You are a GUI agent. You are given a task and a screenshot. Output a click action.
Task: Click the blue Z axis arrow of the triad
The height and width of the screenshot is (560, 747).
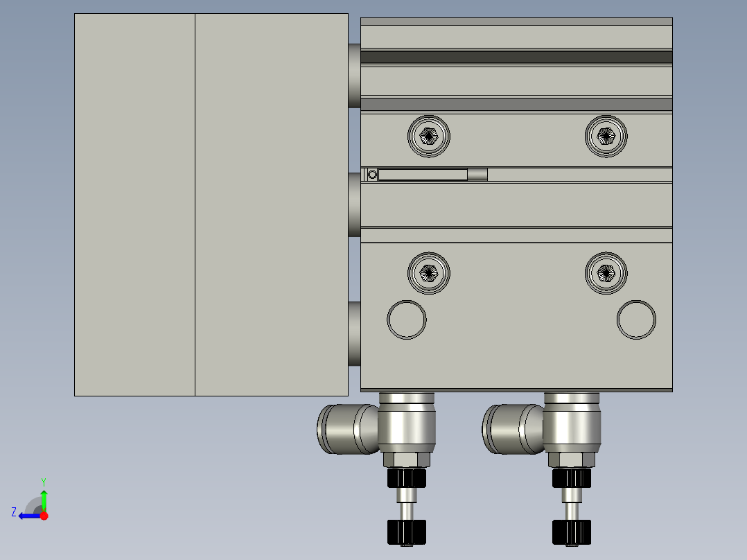point(30,516)
